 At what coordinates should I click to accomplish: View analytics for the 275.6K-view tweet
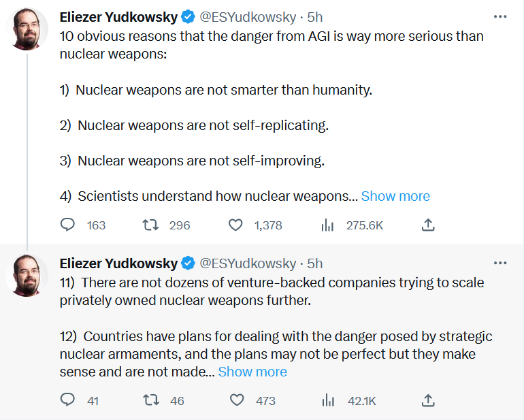tap(327, 225)
